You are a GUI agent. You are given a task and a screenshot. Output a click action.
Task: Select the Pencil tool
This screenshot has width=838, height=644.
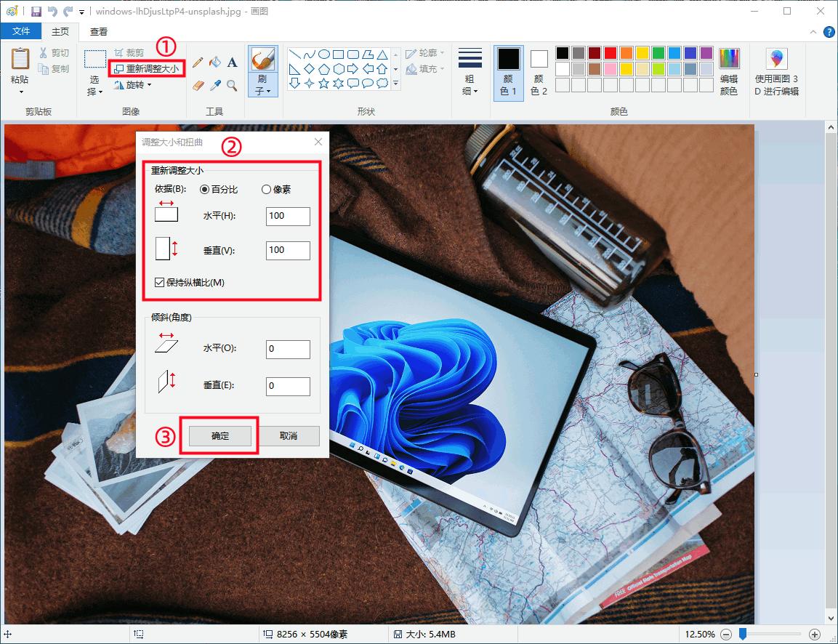click(198, 63)
